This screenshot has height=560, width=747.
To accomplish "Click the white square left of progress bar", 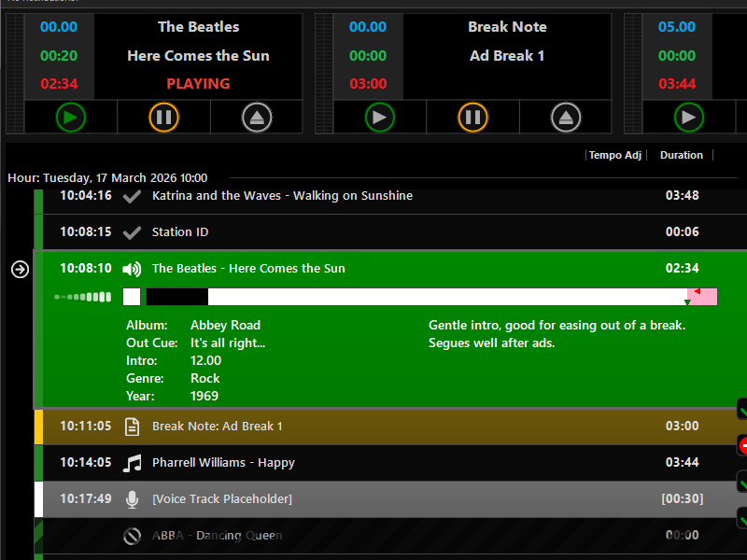I will (x=132, y=297).
